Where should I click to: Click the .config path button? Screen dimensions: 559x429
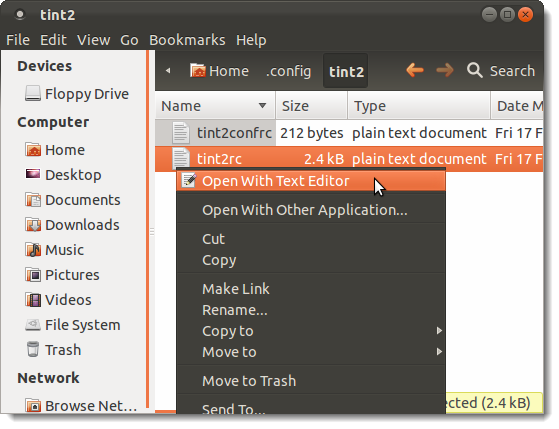pyautogui.click(x=288, y=71)
